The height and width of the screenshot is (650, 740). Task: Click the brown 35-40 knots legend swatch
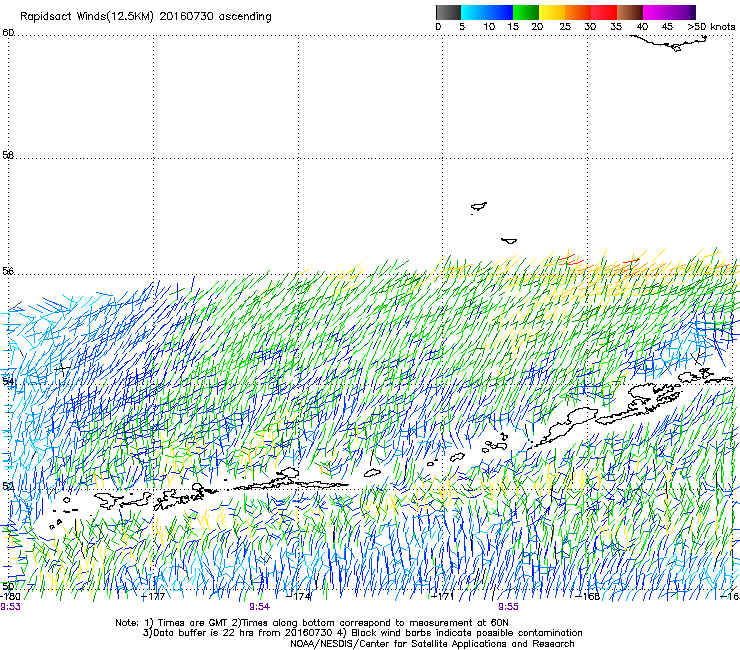tap(630, 12)
